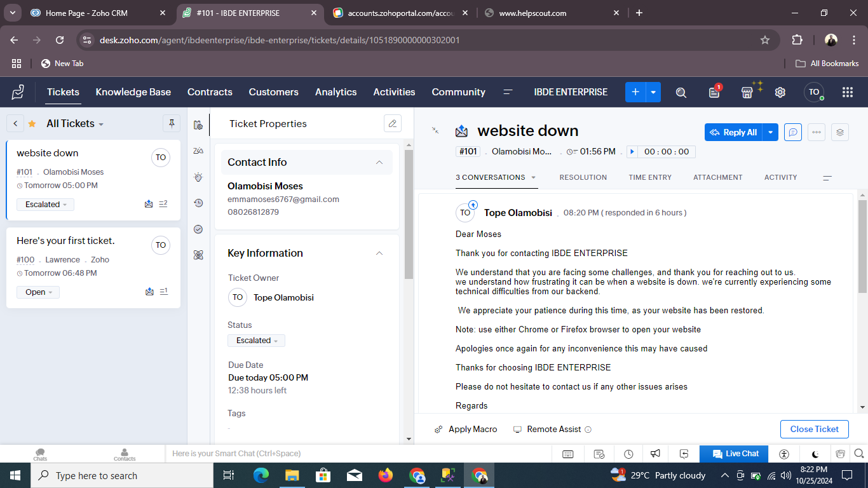Open the atom-shaped sidebar icon

click(x=198, y=255)
